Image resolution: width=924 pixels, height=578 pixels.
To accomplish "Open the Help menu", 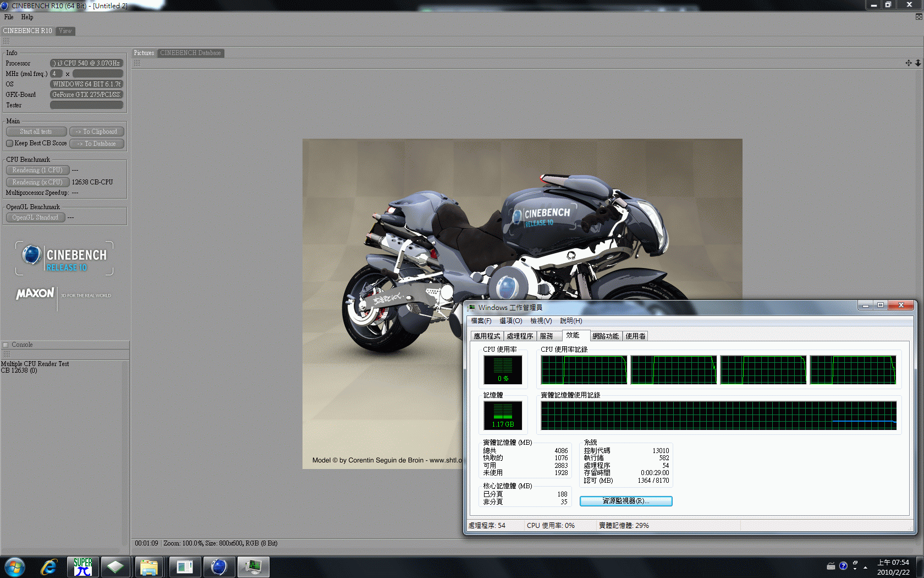I will pyautogui.click(x=27, y=17).
